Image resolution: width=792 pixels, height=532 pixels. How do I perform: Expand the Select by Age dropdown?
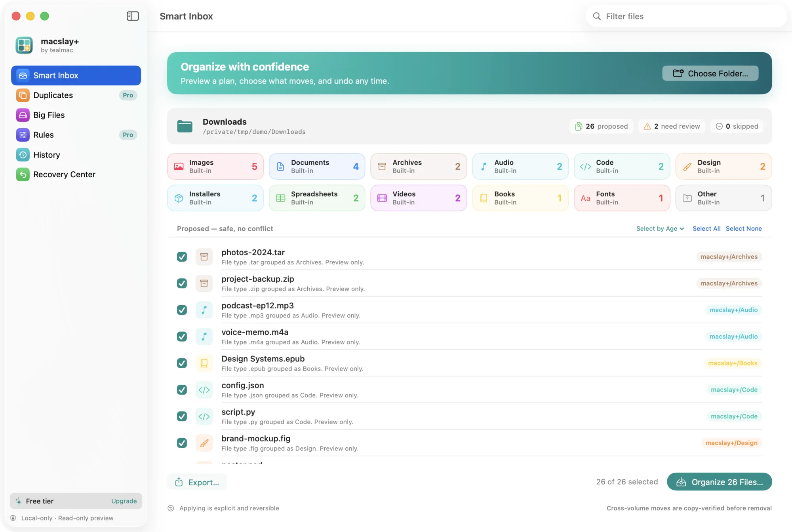(x=660, y=228)
